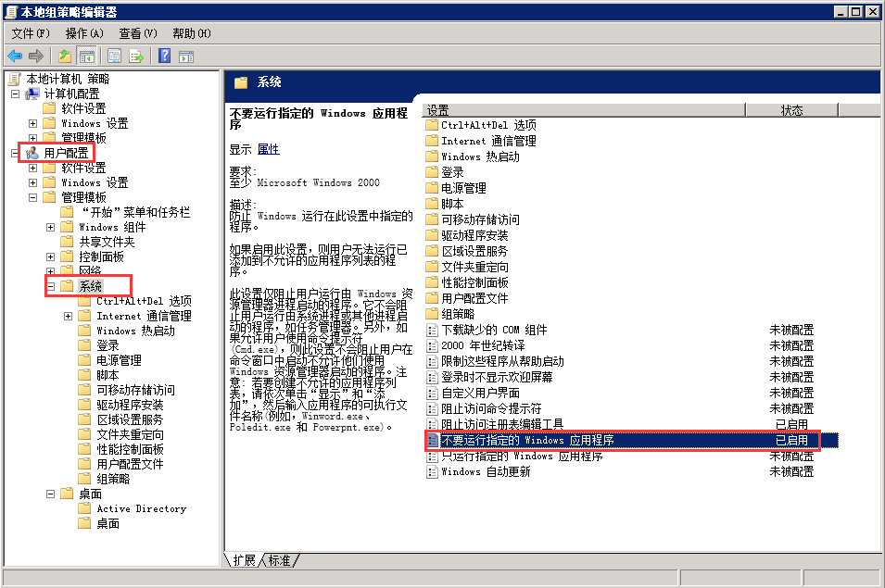Viewport: 885px width, 588px height.
Task: Open the 属性 link in description pane
Action: [268, 149]
